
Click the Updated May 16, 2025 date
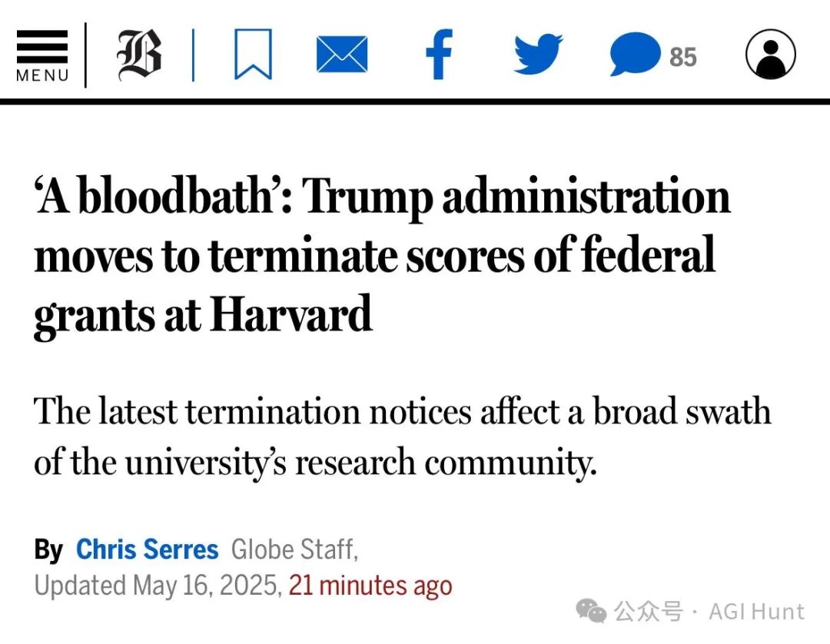point(158,586)
